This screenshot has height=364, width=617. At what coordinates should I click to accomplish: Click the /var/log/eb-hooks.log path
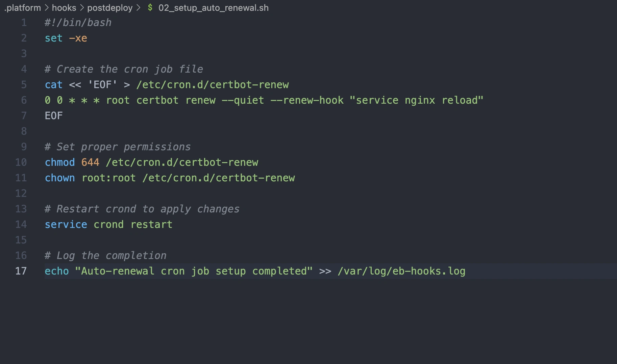[x=401, y=271]
